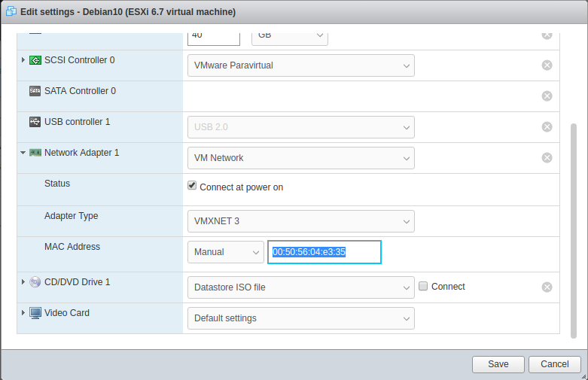
Task: Click the Network Adapter 1 card icon
Action: coord(35,153)
